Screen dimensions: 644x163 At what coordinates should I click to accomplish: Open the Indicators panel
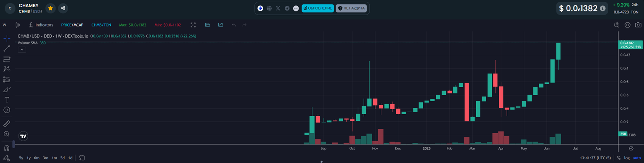pos(41,25)
